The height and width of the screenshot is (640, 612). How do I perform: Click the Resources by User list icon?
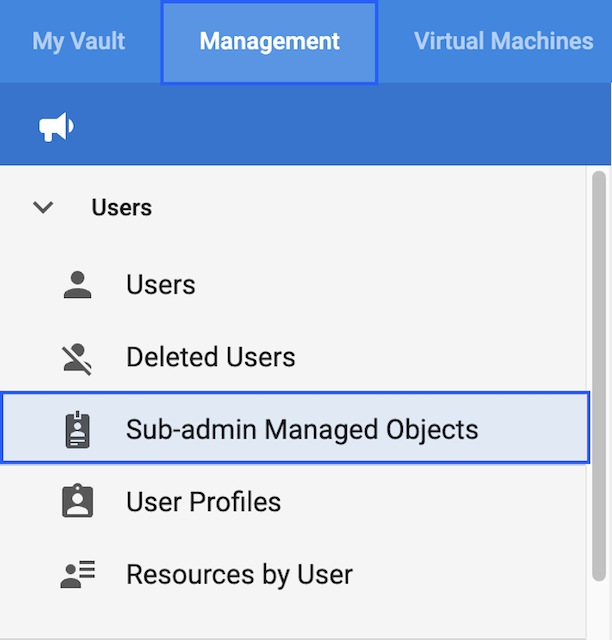[77, 575]
